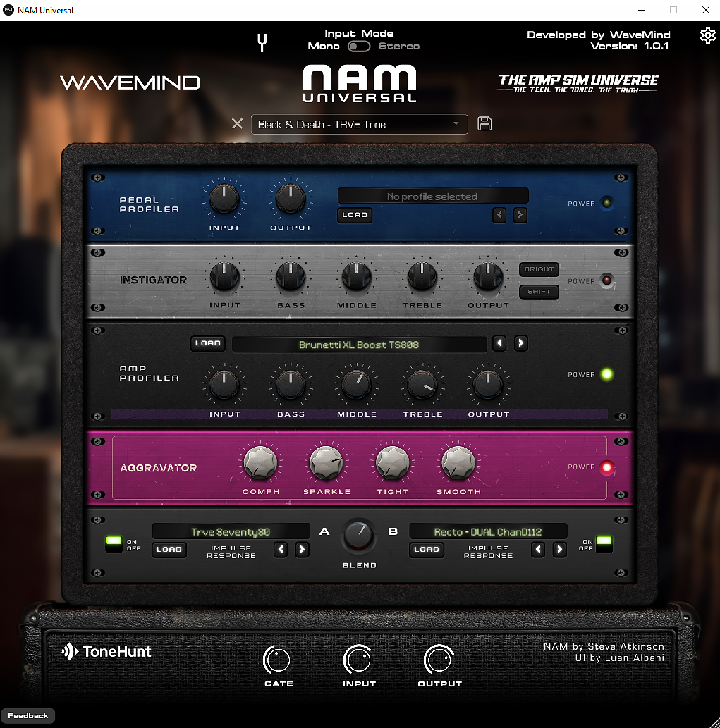The image size is (720, 728).
Task: Clear preset with the X icon
Action: (238, 123)
